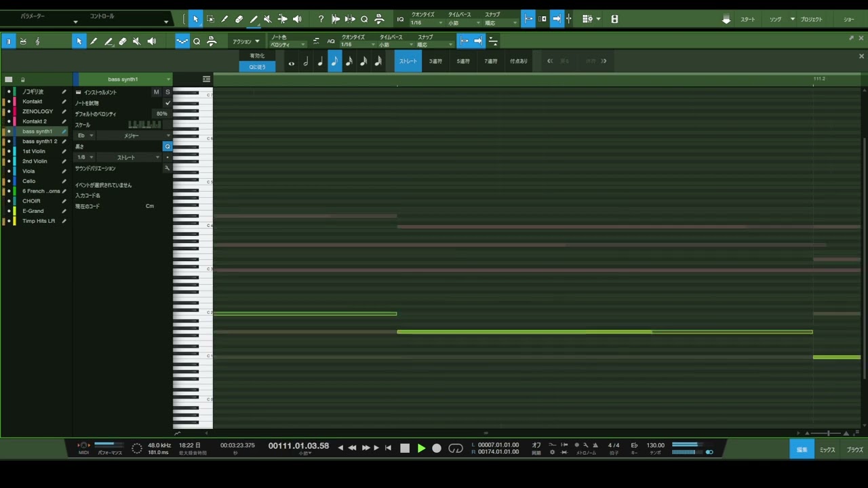Screen dimensions: 868x488
Task: Choose the eighth note value
Action: point(334,62)
